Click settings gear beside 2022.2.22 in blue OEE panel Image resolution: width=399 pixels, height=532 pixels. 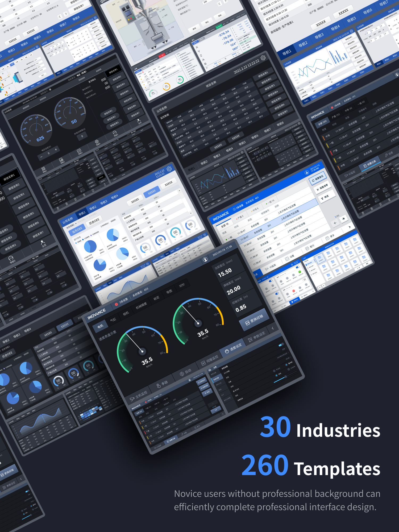169,169
